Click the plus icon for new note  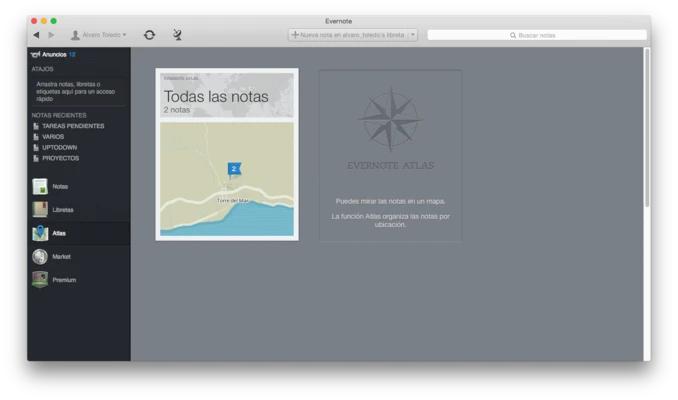coord(295,35)
